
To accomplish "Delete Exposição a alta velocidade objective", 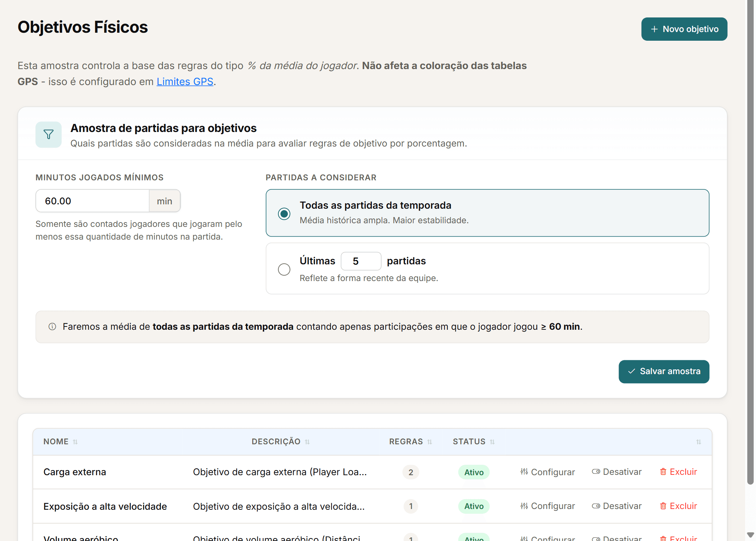I will [x=678, y=506].
